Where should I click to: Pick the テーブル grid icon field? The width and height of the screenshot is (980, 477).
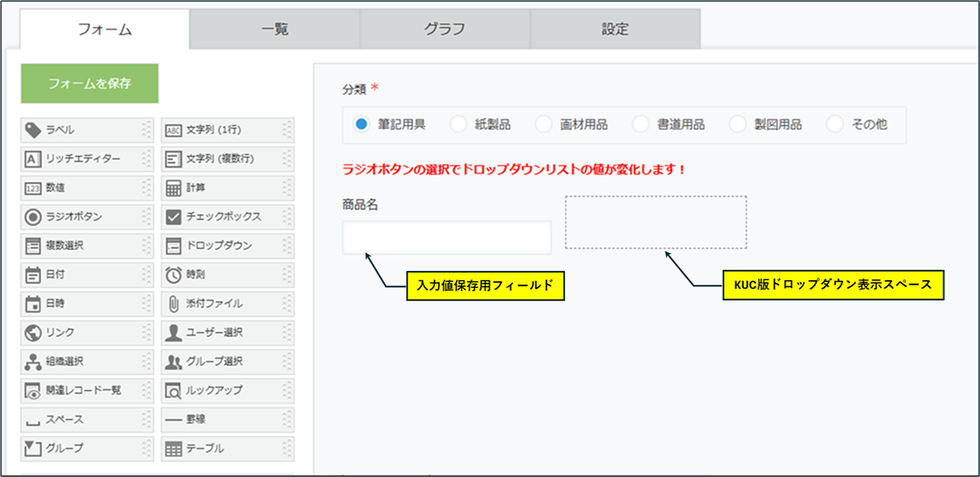pyautogui.click(x=173, y=449)
